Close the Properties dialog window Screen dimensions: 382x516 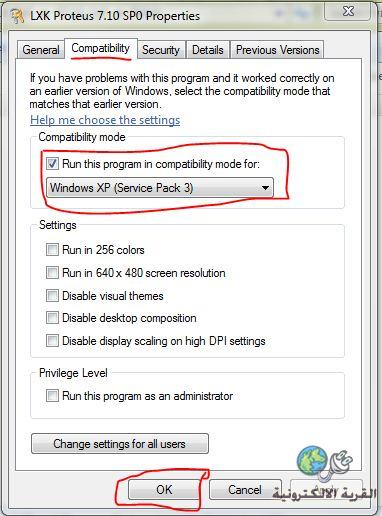tap(347, 11)
